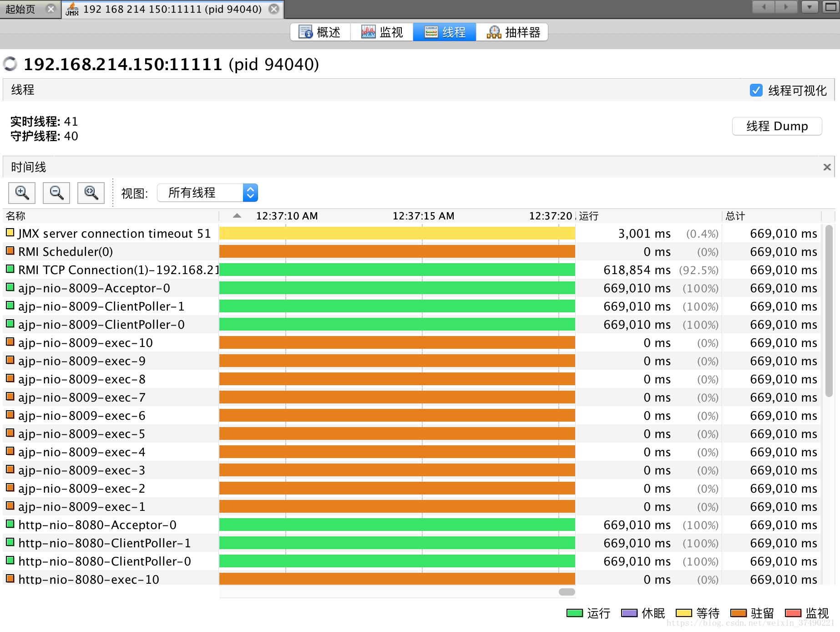
Task: Select the http-nio-8080-exec-10 thread row
Action: (412, 578)
